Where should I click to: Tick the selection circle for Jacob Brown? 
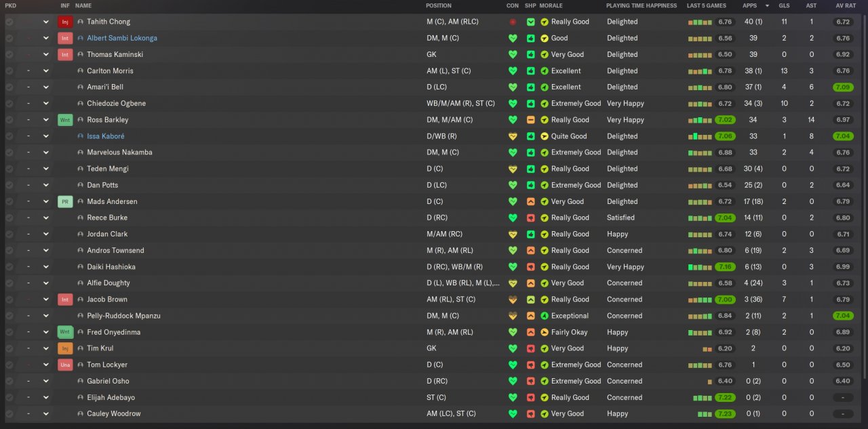pos(9,300)
